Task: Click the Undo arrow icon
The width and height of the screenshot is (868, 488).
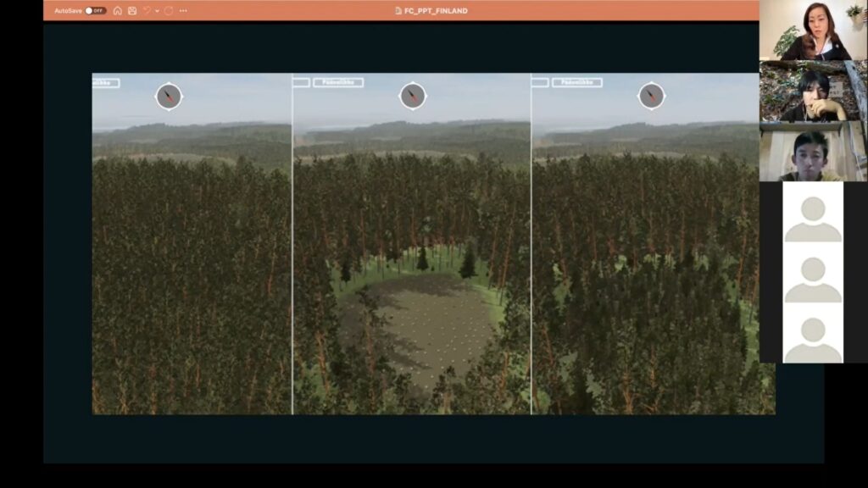Action: click(x=147, y=11)
